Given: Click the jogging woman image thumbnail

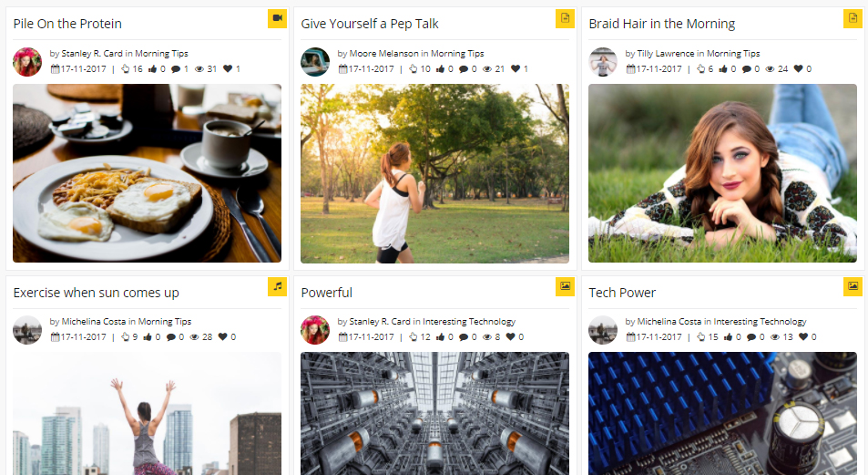Looking at the screenshot, I should point(434,173).
